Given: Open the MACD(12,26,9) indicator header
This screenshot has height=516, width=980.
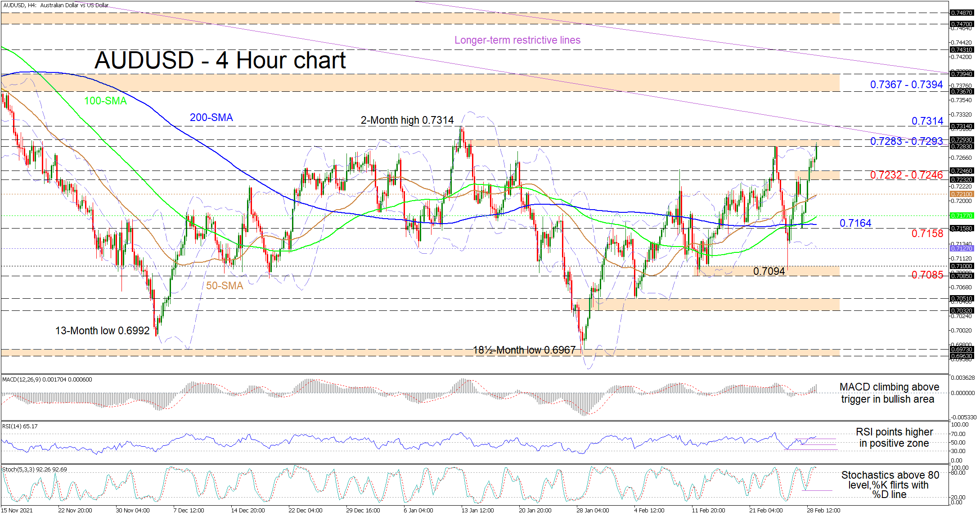Looking at the screenshot, I should pos(47,379).
